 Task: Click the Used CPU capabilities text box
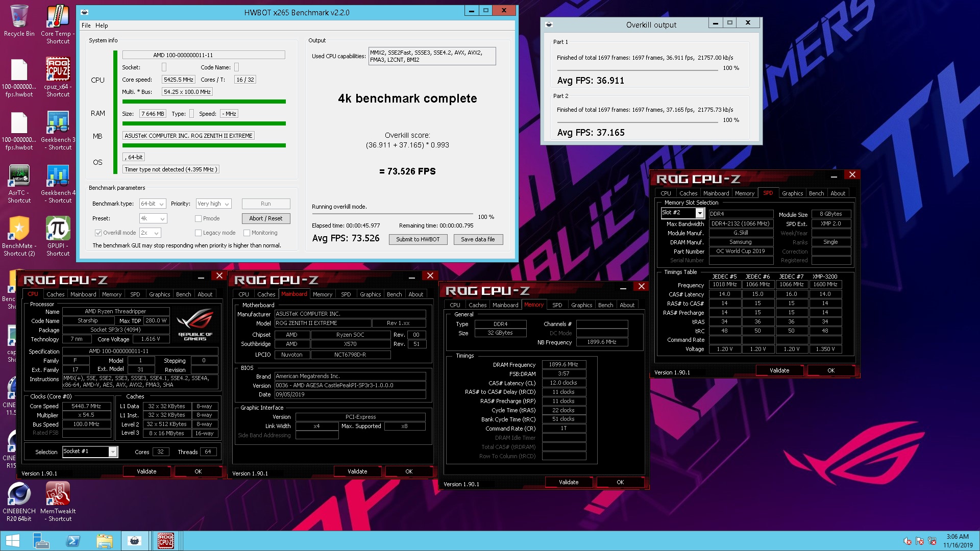(x=432, y=56)
